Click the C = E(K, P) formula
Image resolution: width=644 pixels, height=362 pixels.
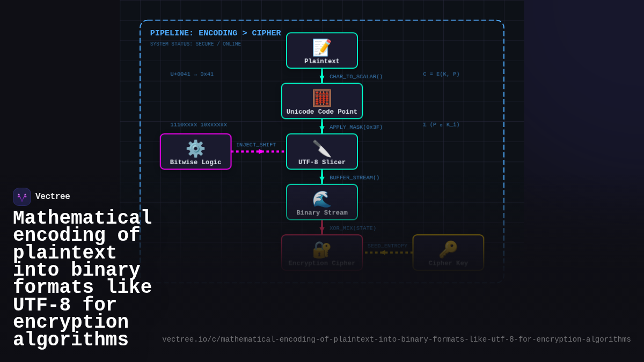(x=441, y=74)
